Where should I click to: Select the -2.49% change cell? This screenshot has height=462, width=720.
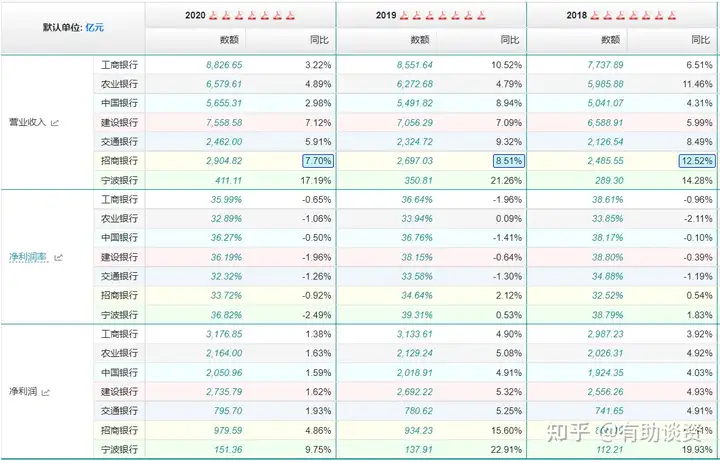pyautogui.click(x=317, y=315)
